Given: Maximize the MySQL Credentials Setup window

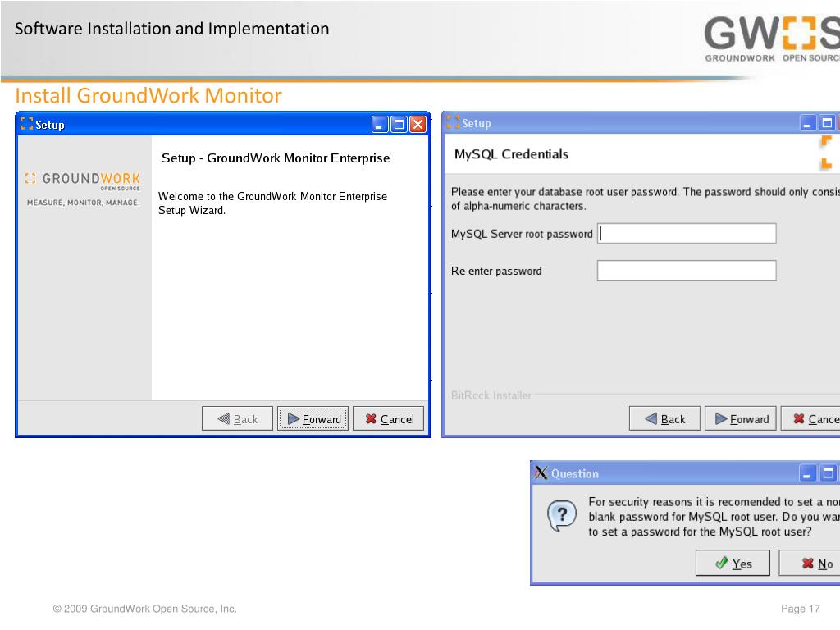Looking at the screenshot, I should (827, 123).
